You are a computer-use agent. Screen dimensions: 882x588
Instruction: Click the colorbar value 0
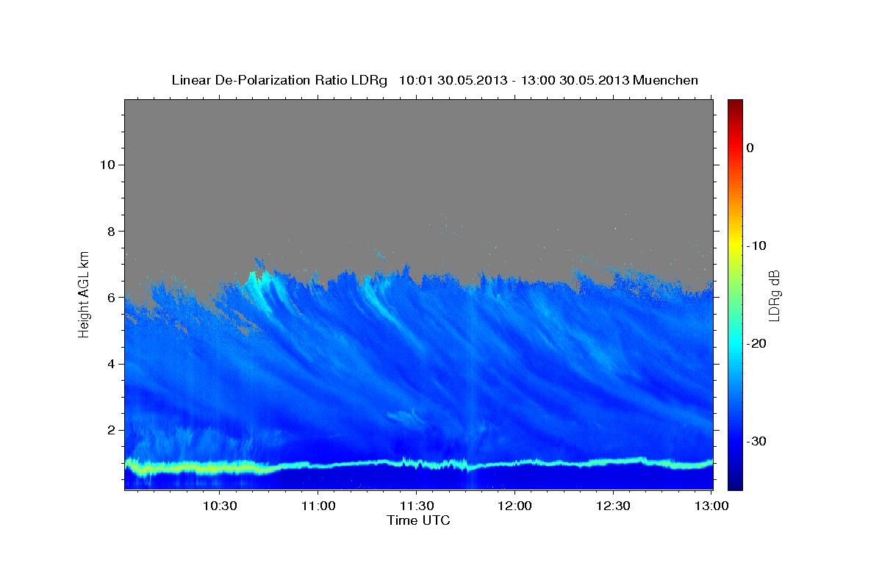tap(750, 148)
